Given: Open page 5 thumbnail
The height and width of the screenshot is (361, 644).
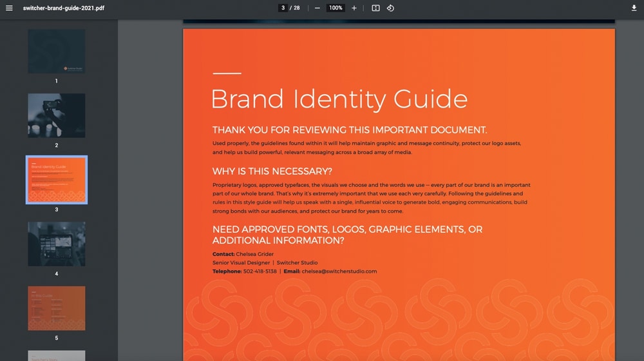Looking at the screenshot, I should [x=57, y=308].
